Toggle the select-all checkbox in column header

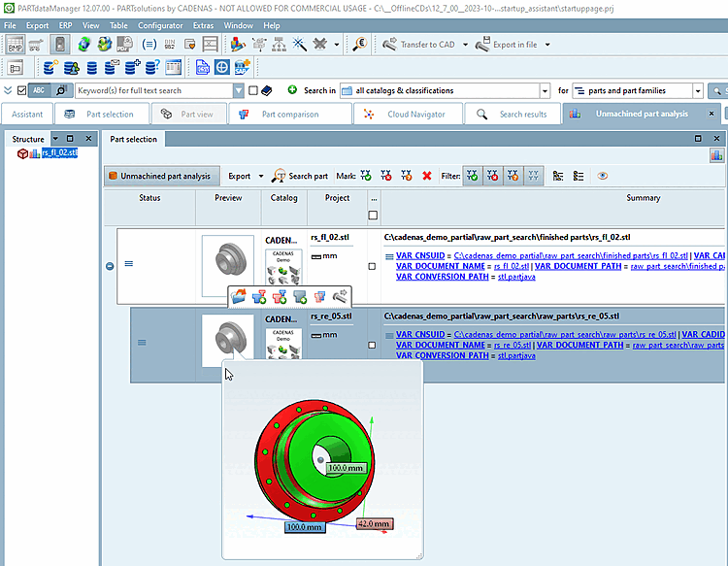[x=374, y=215]
